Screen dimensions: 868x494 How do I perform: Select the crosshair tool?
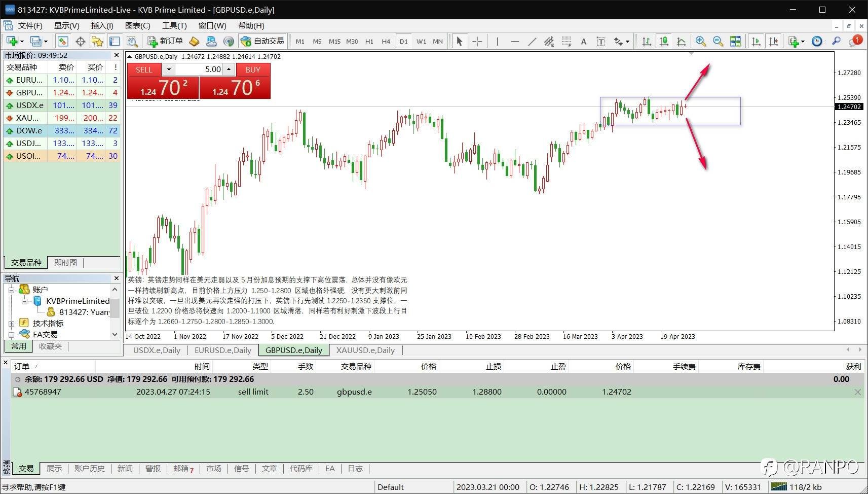[x=477, y=41]
